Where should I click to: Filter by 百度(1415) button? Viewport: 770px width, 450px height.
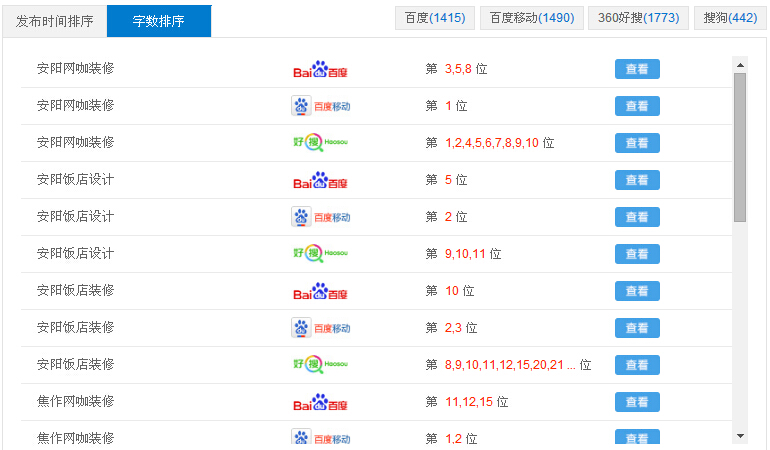coord(435,18)
